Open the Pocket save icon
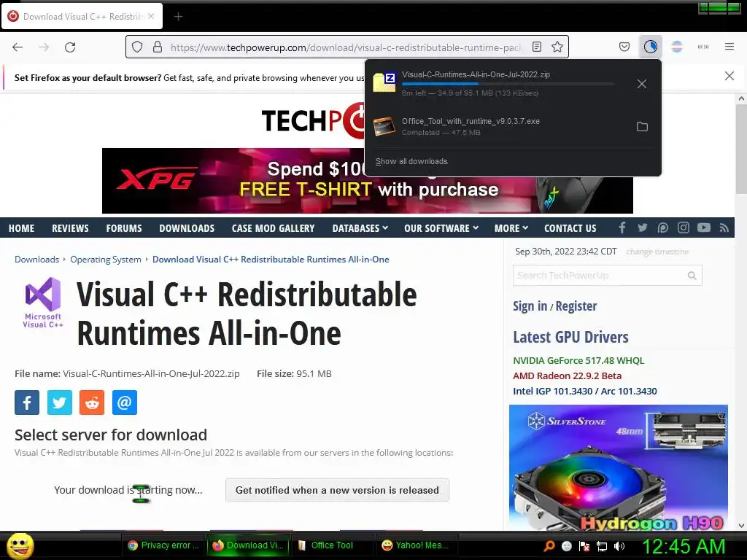The image size is (747, 560). (x=624, y=47)
